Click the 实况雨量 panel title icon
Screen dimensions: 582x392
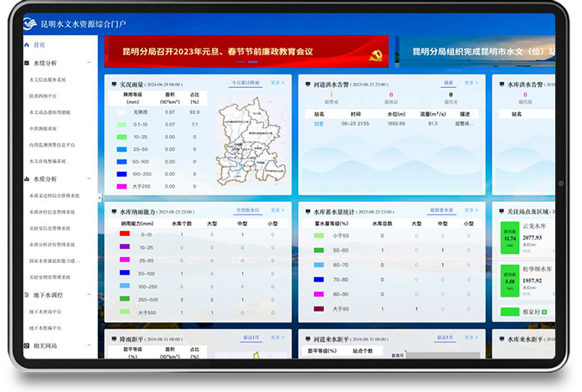pos(114,85)
